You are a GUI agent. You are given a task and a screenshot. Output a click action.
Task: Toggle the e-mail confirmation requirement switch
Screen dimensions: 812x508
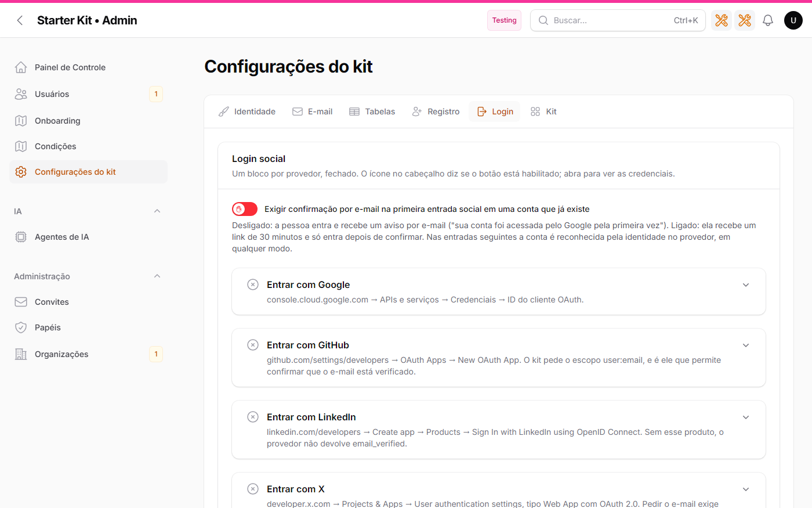[245, 209]
